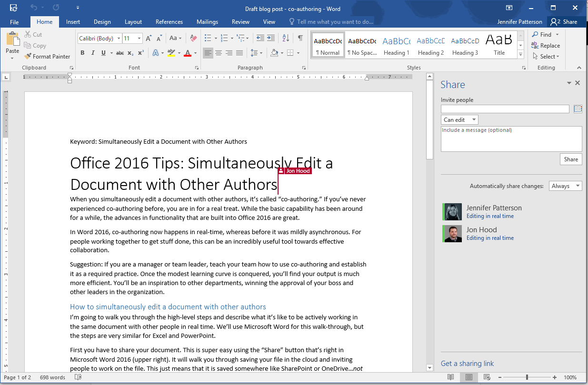Apply yellow text highlight color

click(171, 53)
